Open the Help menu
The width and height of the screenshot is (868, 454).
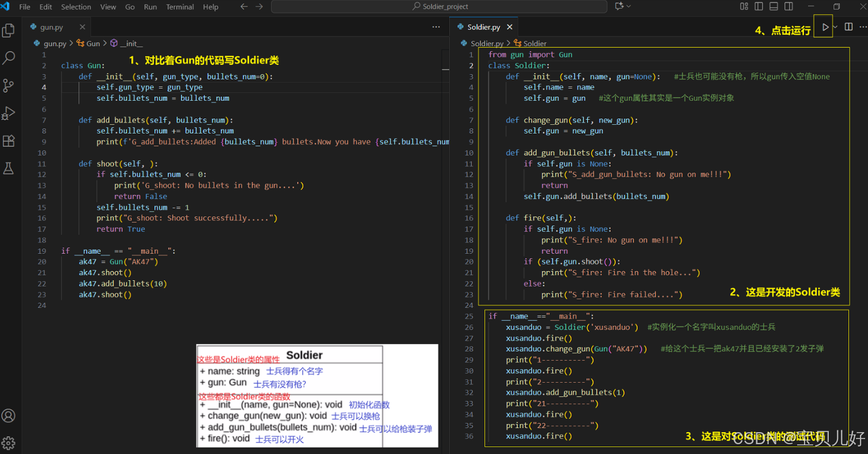tap(211, 7)
